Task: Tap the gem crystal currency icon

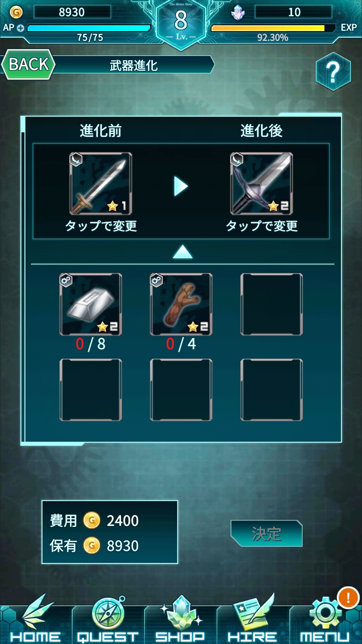Action: point(237,12)
